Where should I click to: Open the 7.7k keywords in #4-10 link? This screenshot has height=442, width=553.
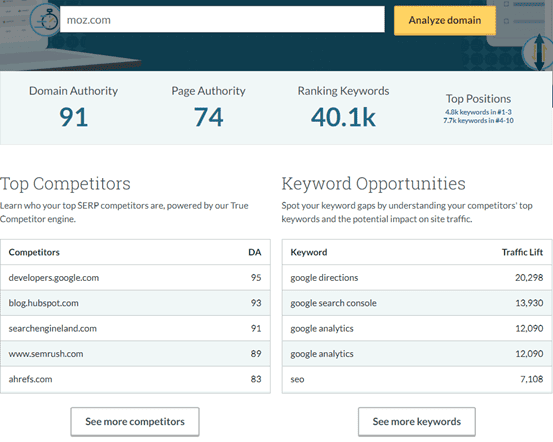[x=478, y=121]
